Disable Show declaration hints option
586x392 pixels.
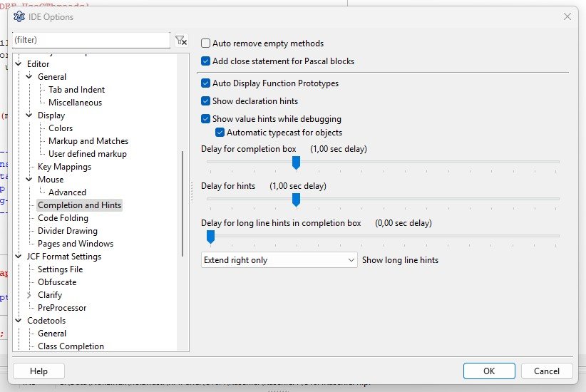[206, 101]
